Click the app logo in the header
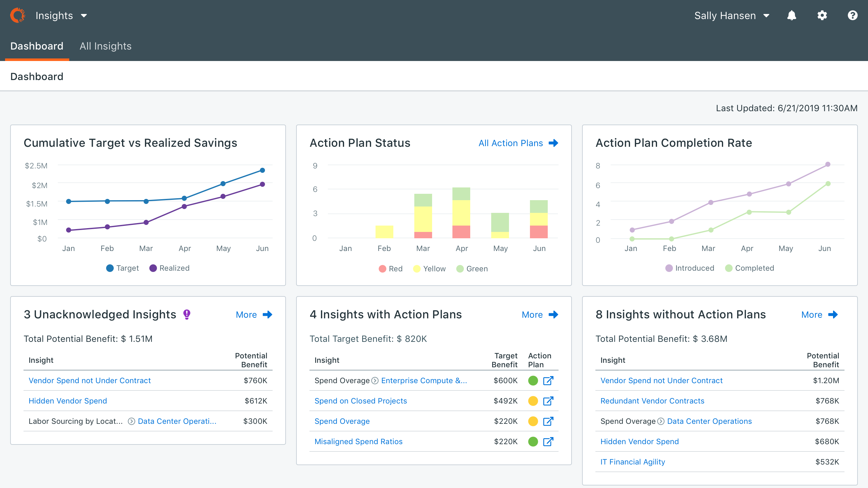Viewport: 868px width, 488px height. click(17, 16)
